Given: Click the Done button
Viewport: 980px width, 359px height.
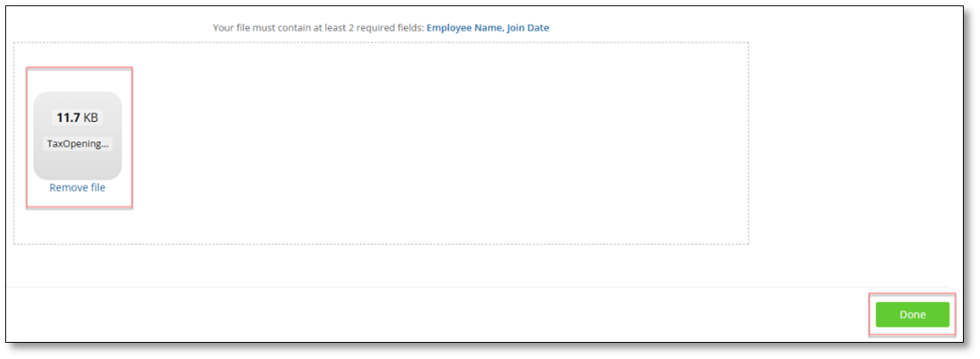Looking at the screenshot, I should click(912, 315).
